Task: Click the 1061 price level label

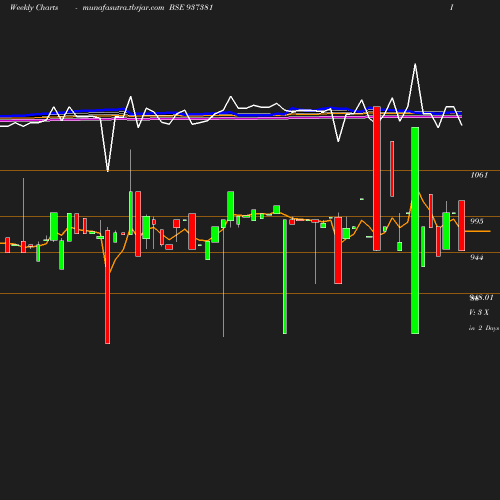Action: (479, 175)
